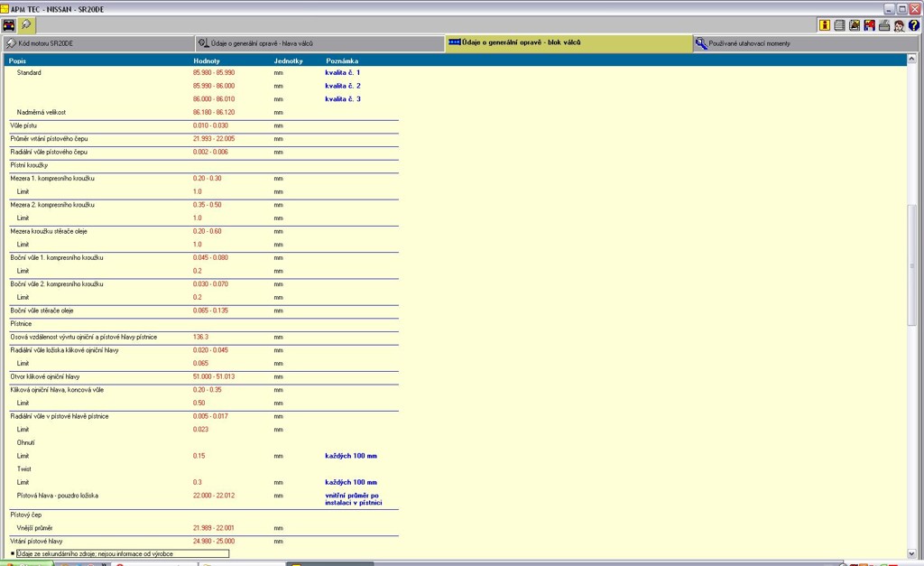This screenshot has height=566, width=924.
Task: Click the spark plug engine icon in toolbar
Action: [x=26, y=25]
